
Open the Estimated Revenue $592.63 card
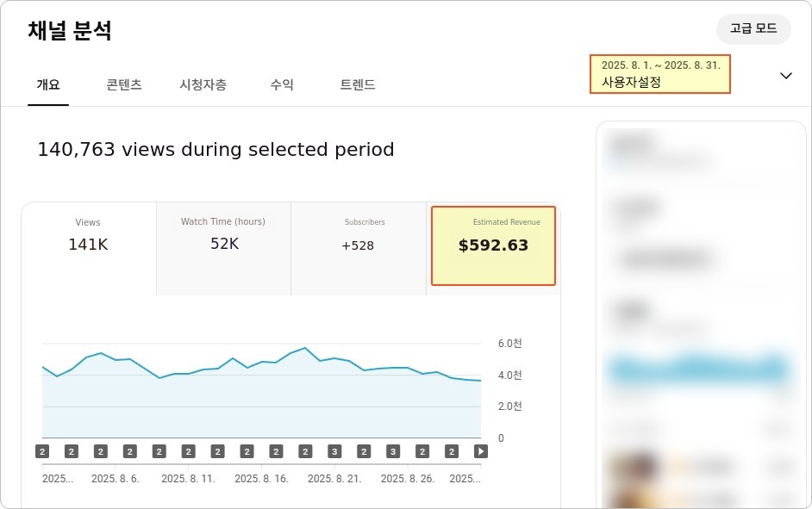coord(493,245)
